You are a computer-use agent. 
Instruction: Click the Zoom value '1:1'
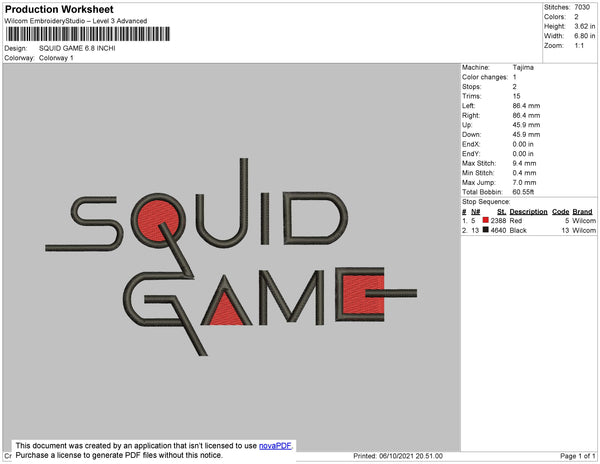point(579,46)
